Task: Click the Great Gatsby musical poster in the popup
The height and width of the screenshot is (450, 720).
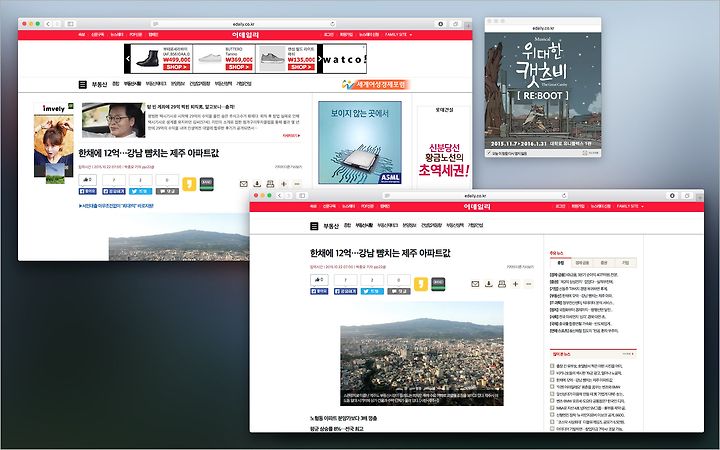Action: click(543, 90)
